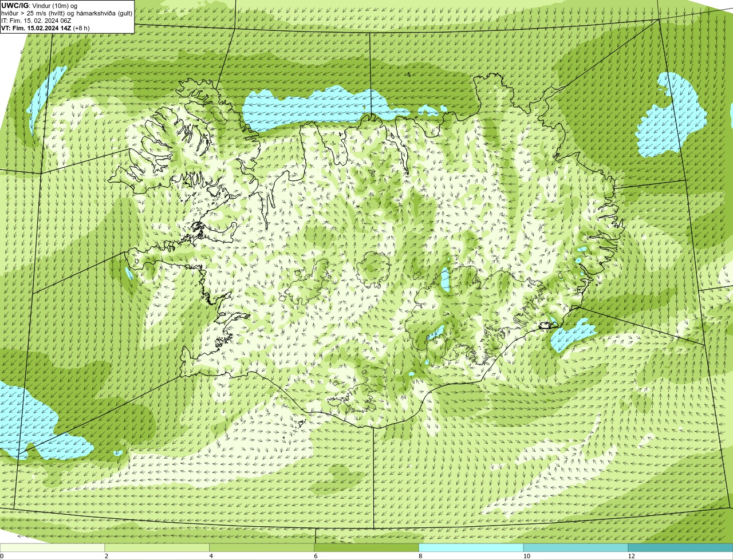Pick the 10–12 m/s turquoise legend segment
This screenshot has width=733, height=560.
[576, 548]
